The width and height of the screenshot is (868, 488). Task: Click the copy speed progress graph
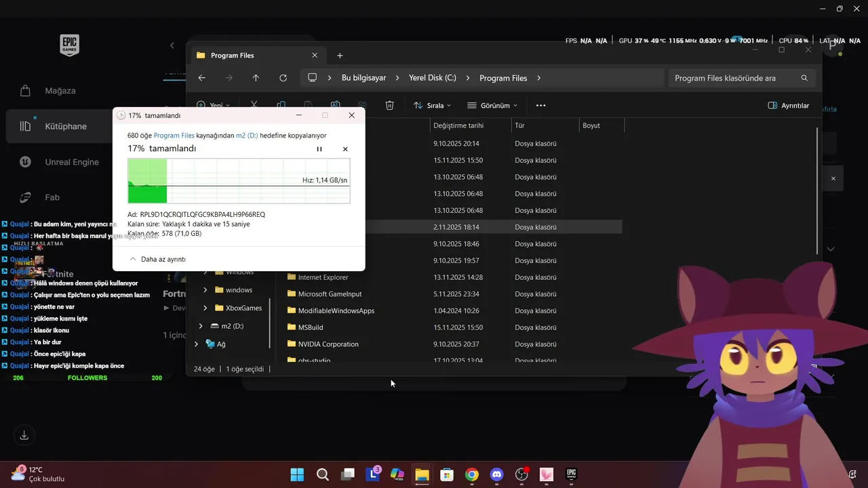click(x=239, y=181)
